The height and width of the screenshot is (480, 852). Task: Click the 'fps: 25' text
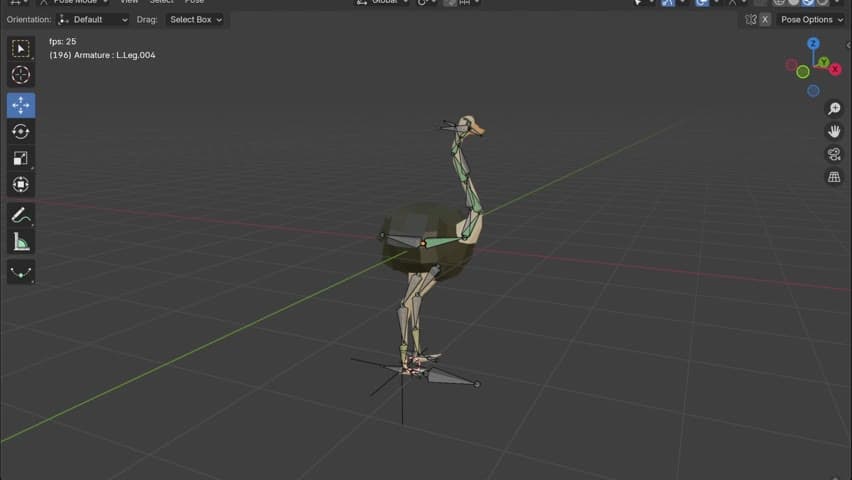pos(62,41)
